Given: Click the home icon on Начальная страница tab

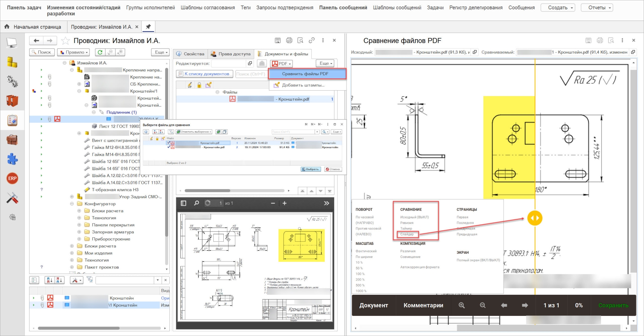Looking at the screenshot, I should (7, 27).
